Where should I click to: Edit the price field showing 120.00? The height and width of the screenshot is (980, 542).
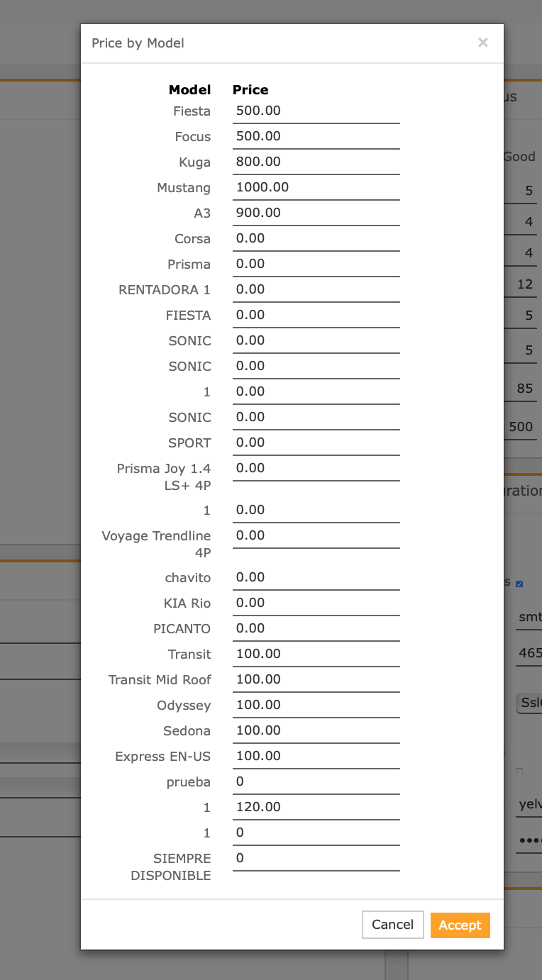click(x=316, y=807)
